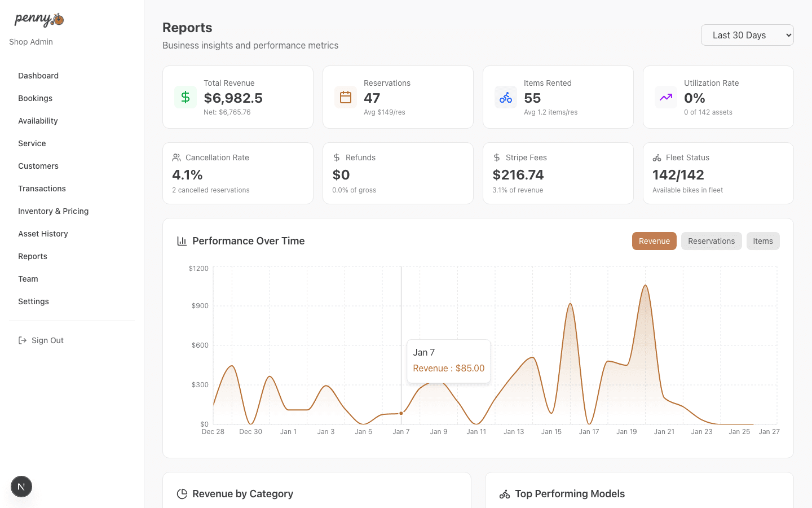Screen dimensions: 812x508
Task: Open the Last 30 Days date range selector
Action: [x=747, y=34]
